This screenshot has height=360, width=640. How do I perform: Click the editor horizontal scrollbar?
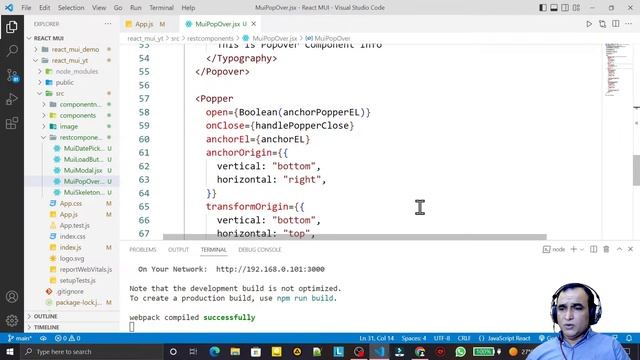click(354, 237)
